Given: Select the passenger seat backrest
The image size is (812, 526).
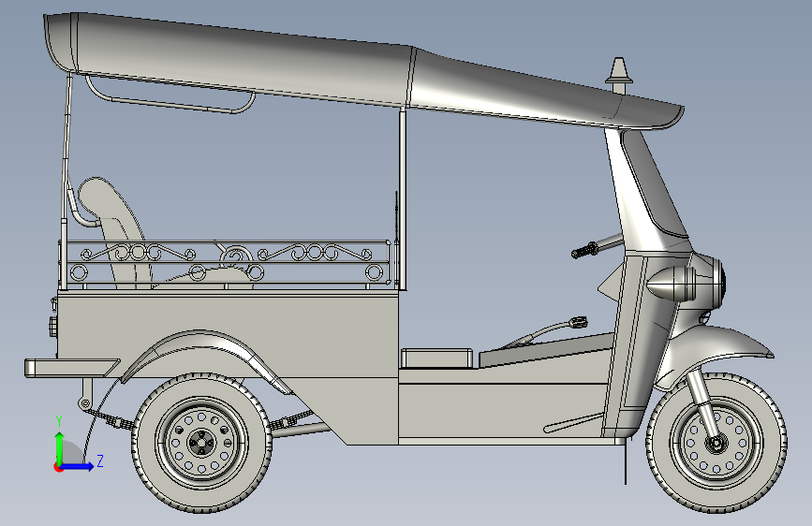Looking at the screenshot, I should (115, 233).
